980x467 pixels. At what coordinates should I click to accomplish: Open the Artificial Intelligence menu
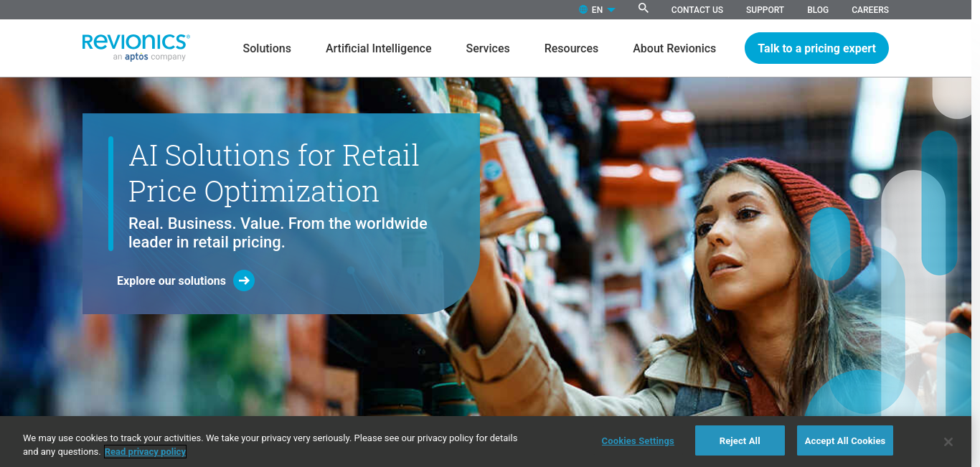pos(379,49)
